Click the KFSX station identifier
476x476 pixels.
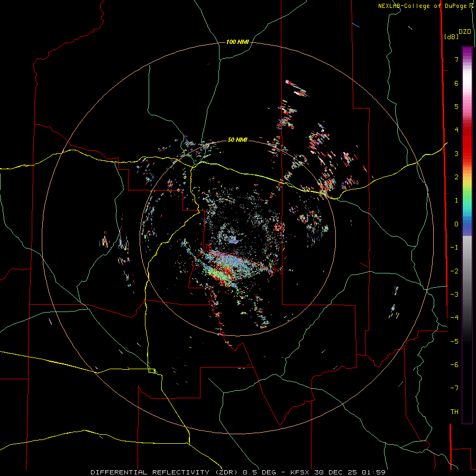300,472
